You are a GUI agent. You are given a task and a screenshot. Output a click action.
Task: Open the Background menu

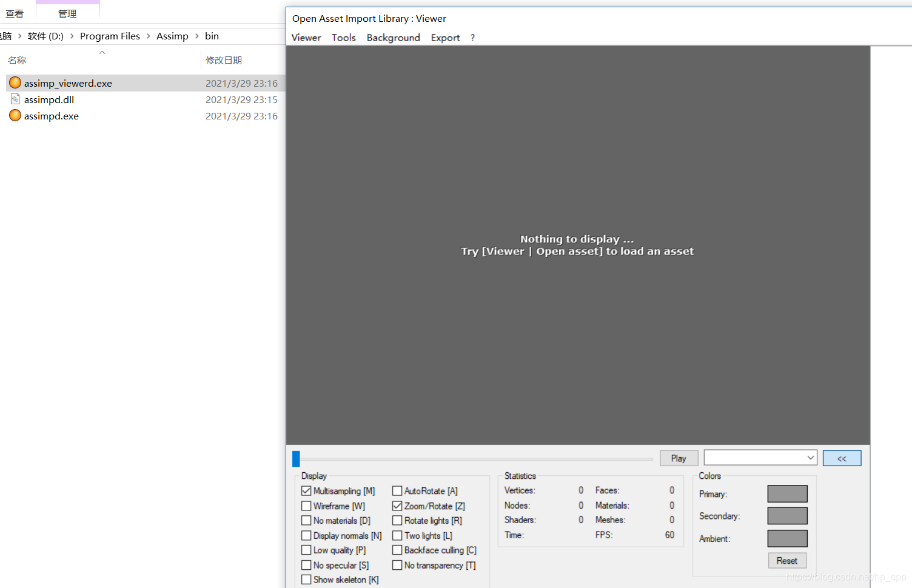point(393,38)
